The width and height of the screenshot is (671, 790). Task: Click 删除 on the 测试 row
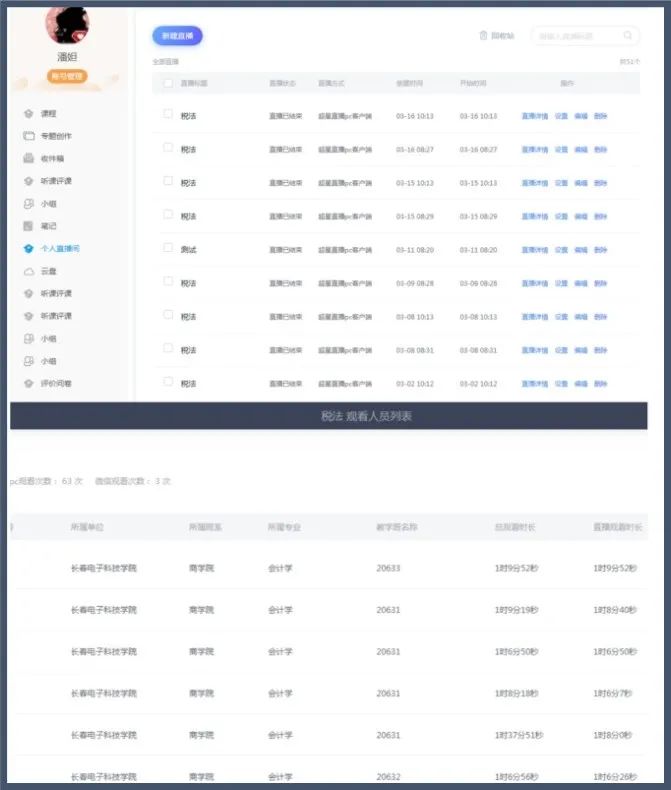600,250
